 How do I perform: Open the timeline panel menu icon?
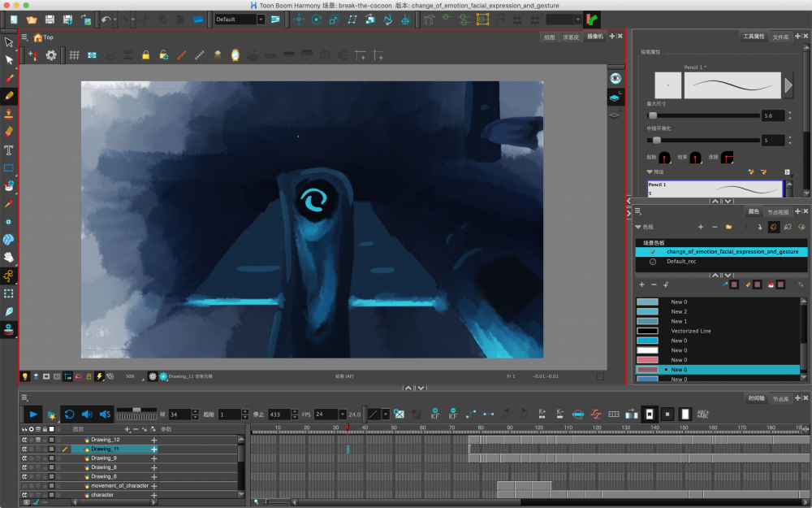[x=24, y=398]
